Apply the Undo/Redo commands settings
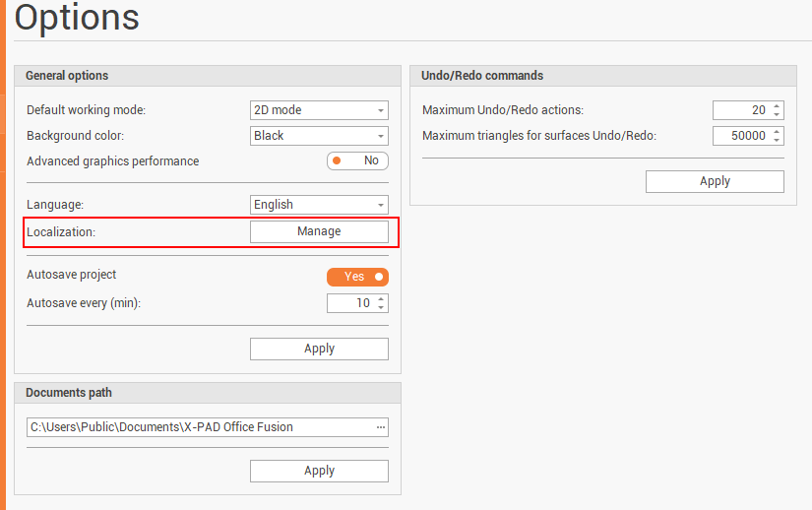Screen dimensions: 812x510 tap(715, 181)
